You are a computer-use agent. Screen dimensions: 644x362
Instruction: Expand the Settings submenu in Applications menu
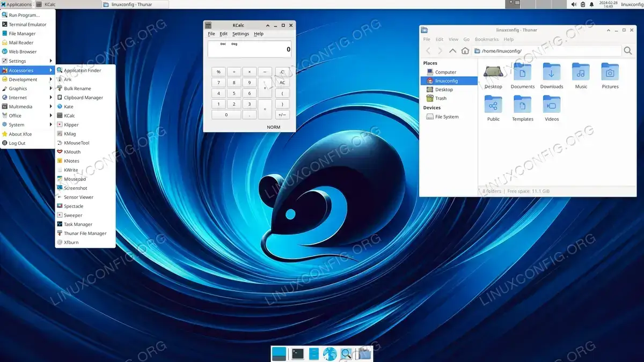click(27, 61)
